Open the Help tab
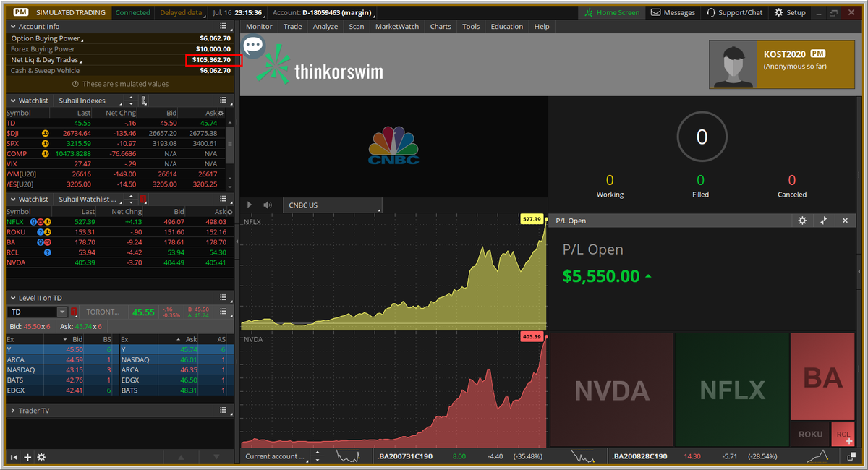 click(x=542, y=27)
